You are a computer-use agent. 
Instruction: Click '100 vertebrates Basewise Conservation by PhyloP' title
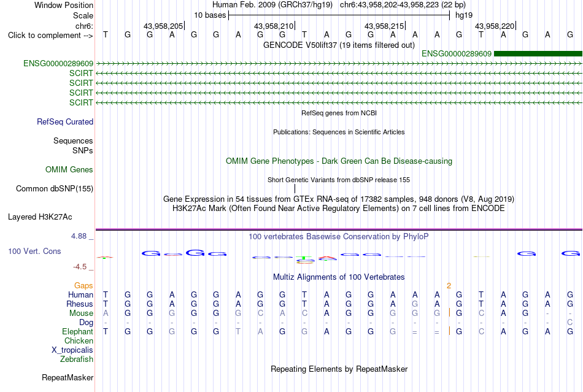click(339, 237)
